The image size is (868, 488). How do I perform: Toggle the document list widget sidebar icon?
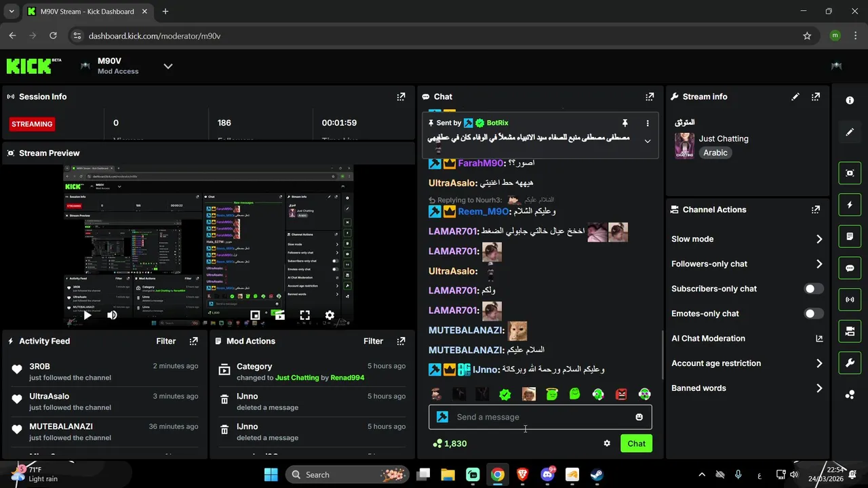coord(850,237)
